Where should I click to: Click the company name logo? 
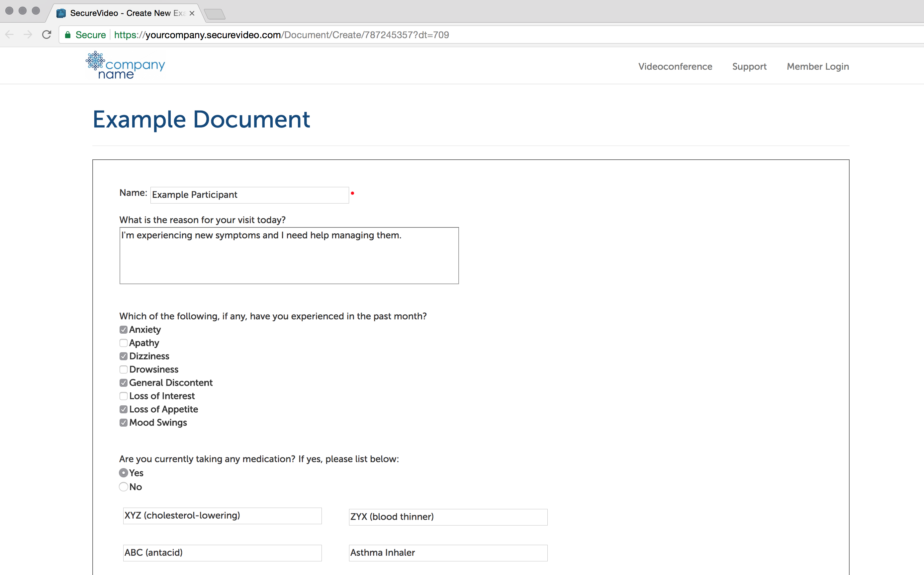[125, 65]
